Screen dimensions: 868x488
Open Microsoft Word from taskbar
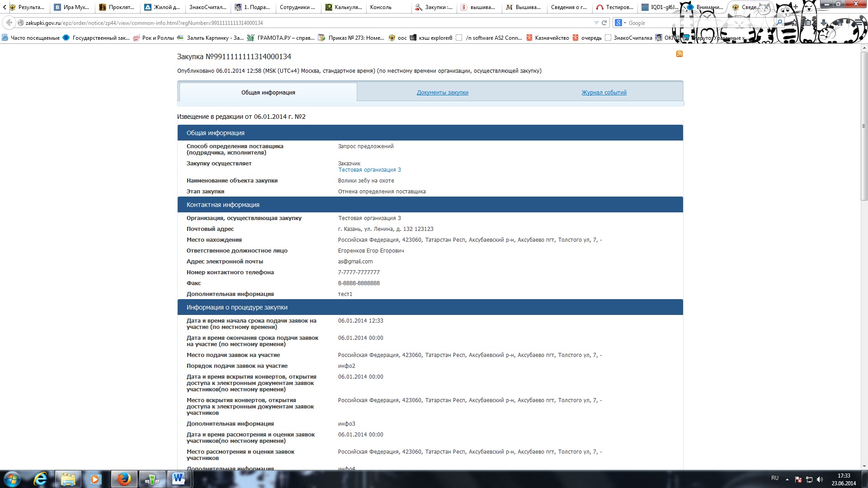point(179,479)
